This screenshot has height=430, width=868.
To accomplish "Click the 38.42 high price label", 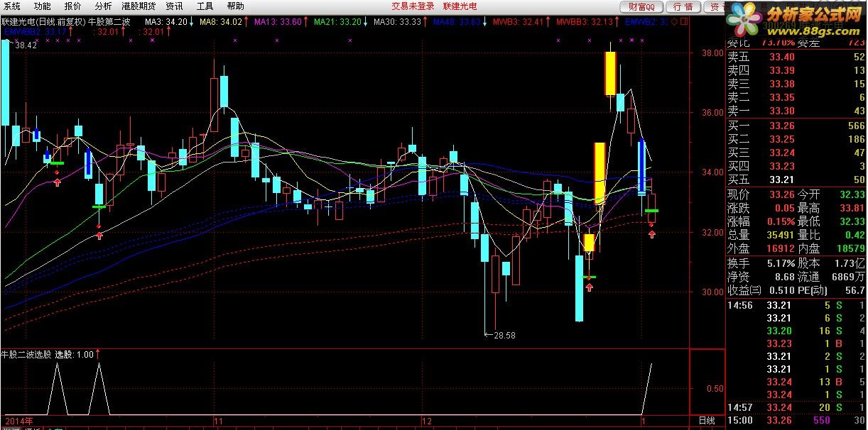I will click(x=26, y=45).
